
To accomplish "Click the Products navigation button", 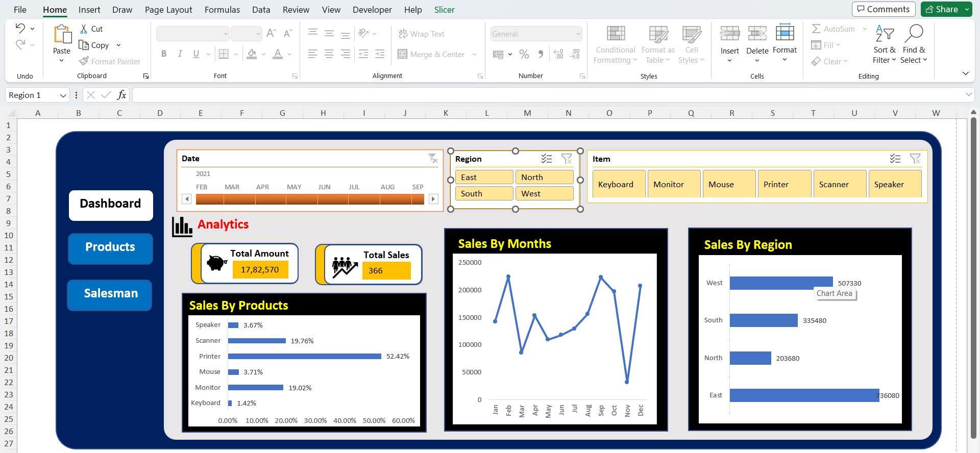I will pos(110,248).
